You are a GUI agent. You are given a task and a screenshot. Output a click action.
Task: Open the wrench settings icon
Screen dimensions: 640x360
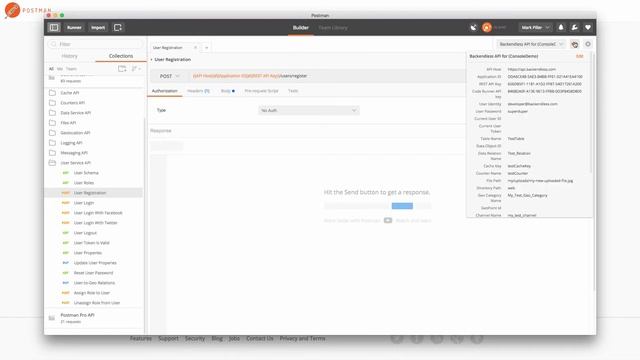574,27
